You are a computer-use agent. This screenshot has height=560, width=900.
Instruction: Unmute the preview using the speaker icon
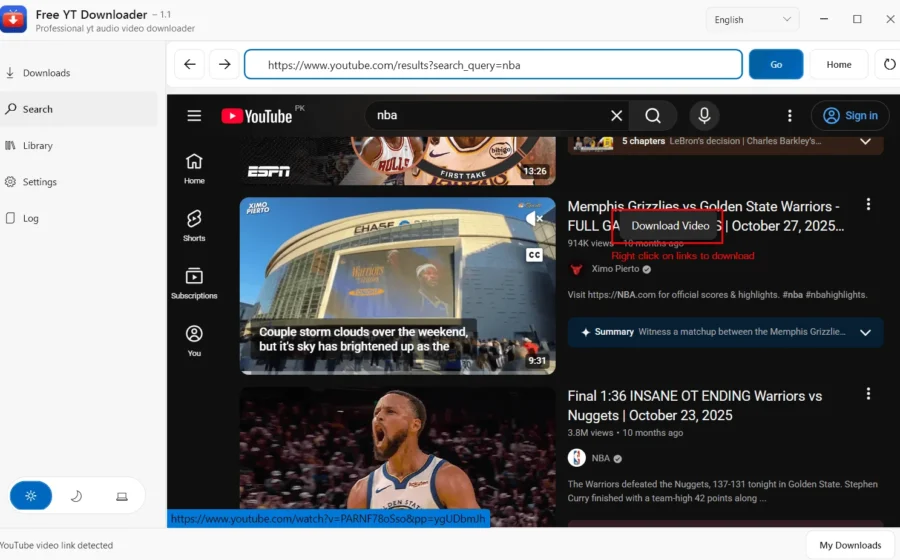click(534, 218)
